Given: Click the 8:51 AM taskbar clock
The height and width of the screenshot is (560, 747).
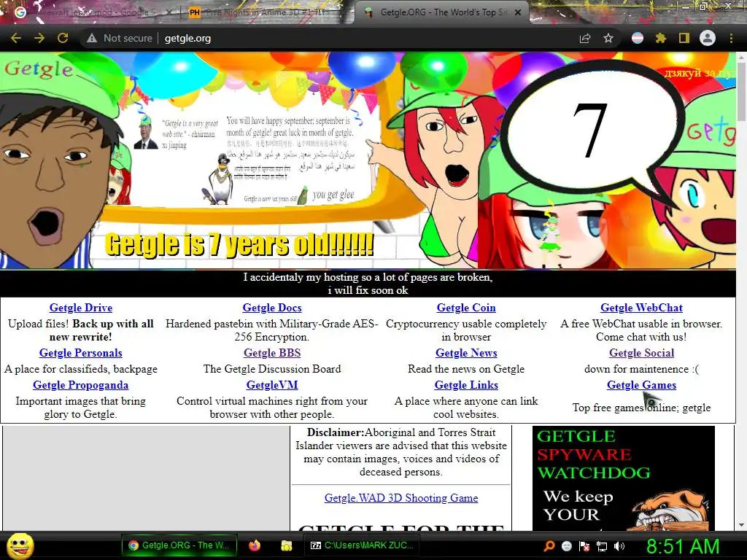Looking at the screenshot, I should (x=683, y=546).
